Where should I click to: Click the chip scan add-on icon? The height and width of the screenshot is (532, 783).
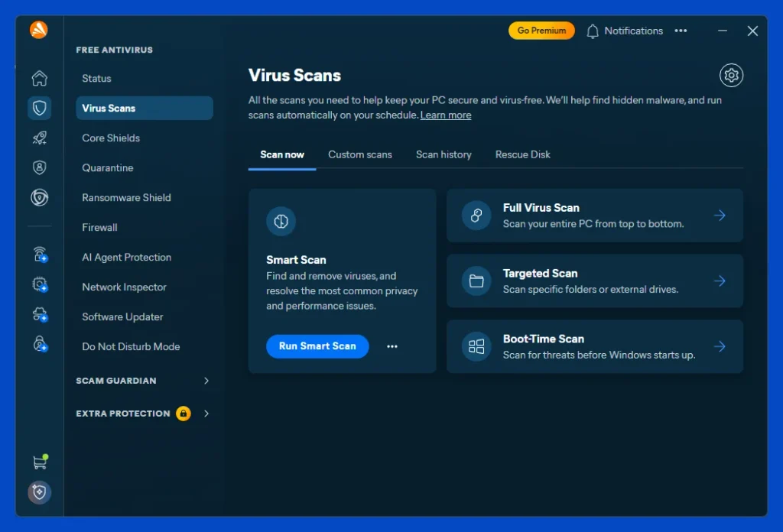point(40,284)
